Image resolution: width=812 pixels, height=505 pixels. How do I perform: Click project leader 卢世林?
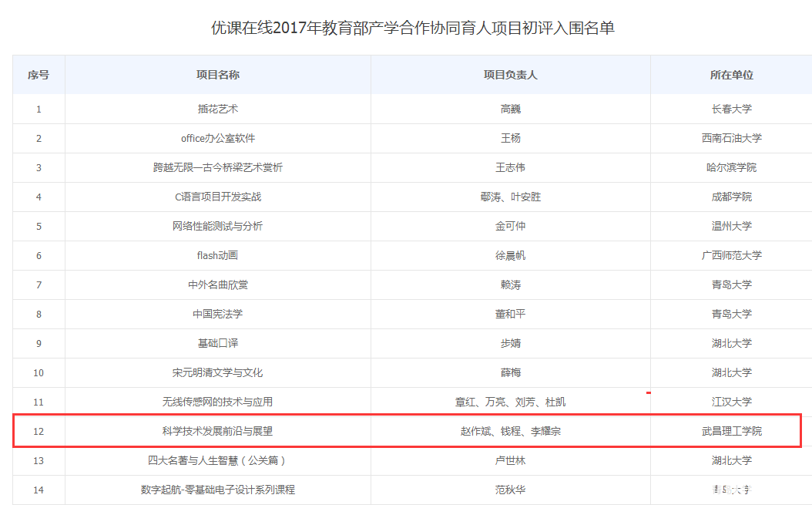510,460
